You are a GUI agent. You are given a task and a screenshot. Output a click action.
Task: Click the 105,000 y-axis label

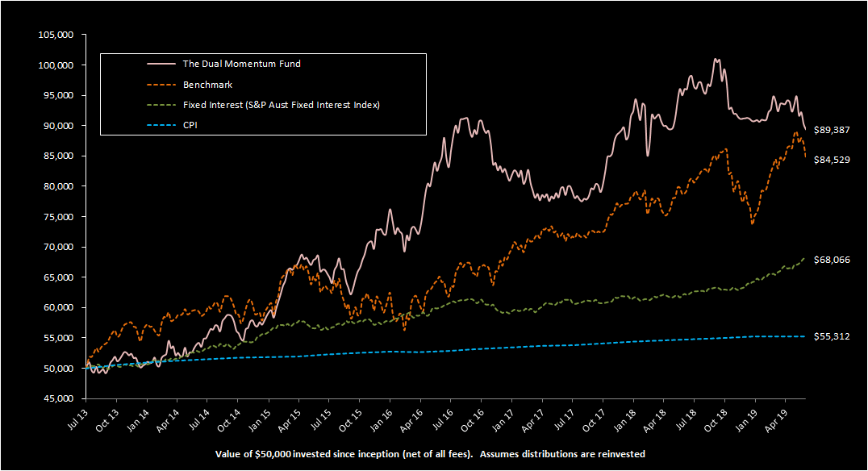[x=55, y=35]
